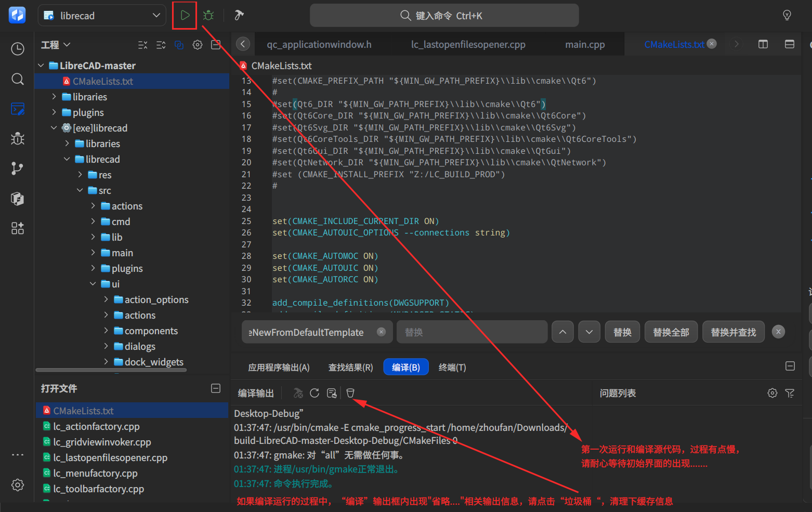Expand the res folder
This screenshot has width=812, height=512.
(x=80, y=175)
